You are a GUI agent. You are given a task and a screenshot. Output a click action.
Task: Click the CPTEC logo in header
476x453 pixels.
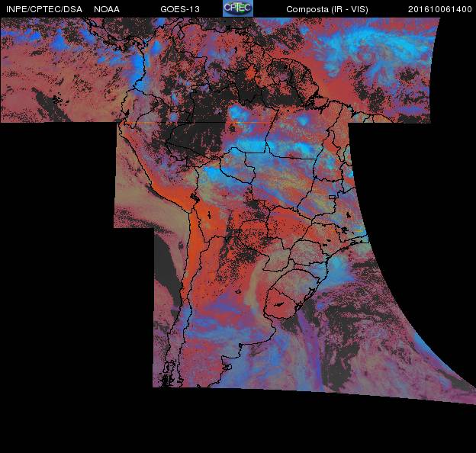[x=237, y=8]
